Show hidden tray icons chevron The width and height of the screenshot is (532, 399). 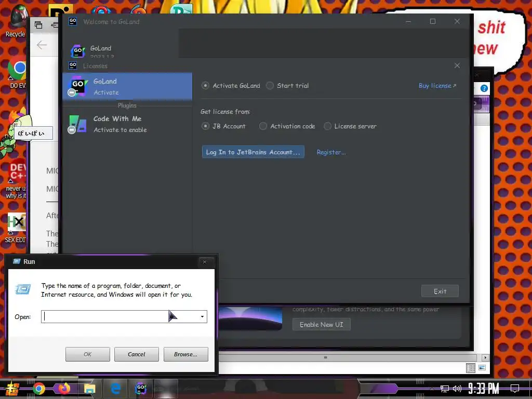[x=432, y=389]
